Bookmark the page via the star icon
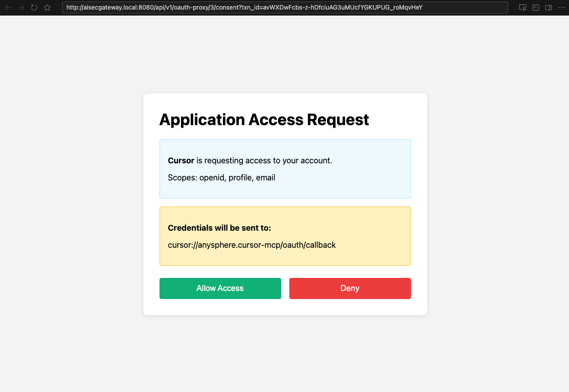 click(x=46, y=8)
